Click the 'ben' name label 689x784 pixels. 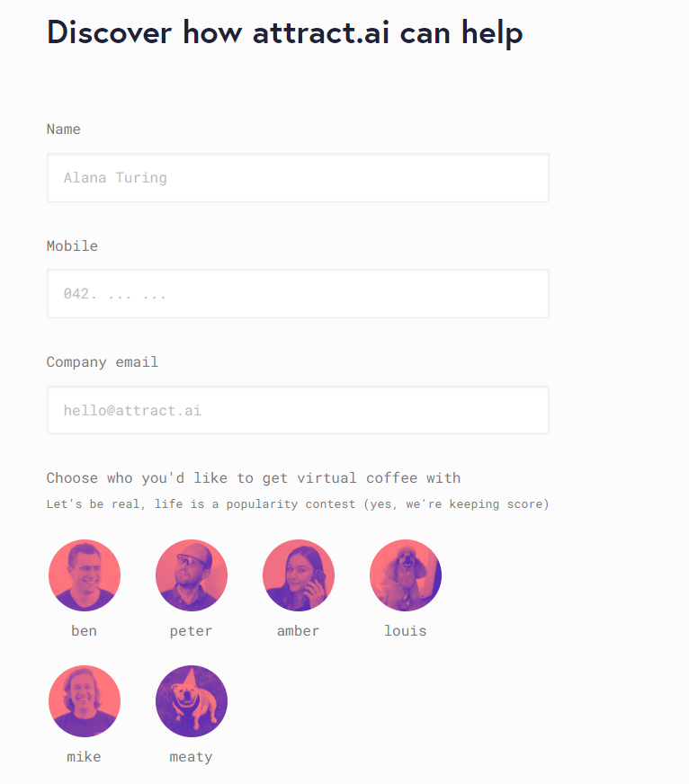[x=84, y=630]
